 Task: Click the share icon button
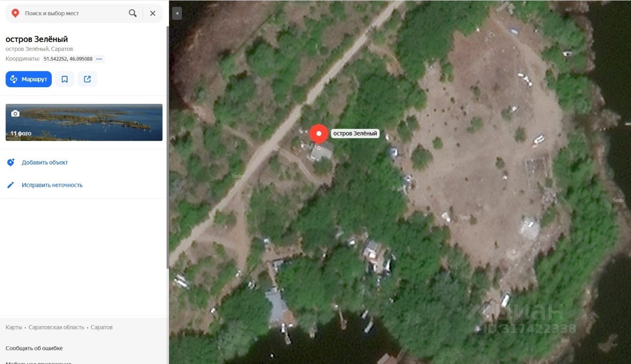87,79
